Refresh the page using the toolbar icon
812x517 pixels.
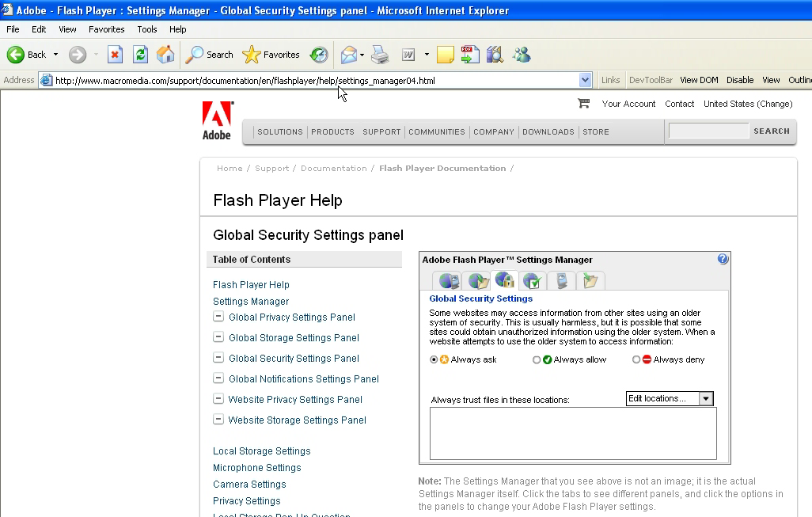pos(140,55)
